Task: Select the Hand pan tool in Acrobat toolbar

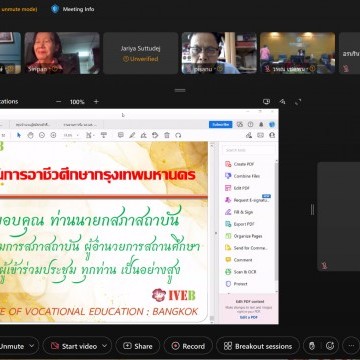Action: (x=30, y=135)
